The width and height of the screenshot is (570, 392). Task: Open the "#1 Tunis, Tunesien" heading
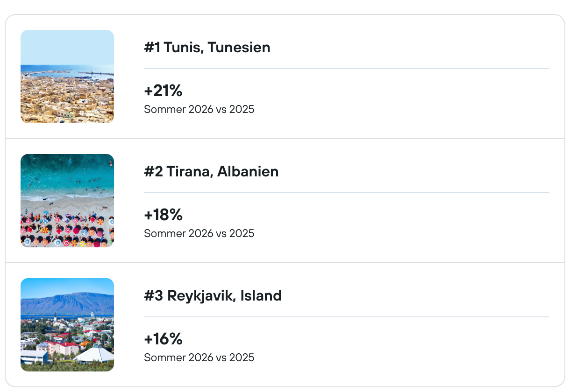[x=207, y=48]
